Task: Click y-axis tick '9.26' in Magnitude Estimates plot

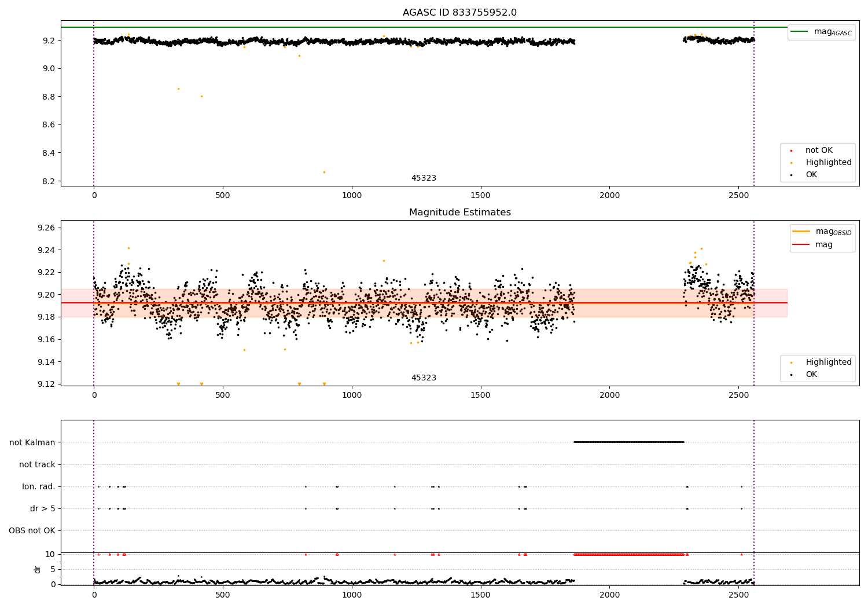Action: click(x=46, y=228)
